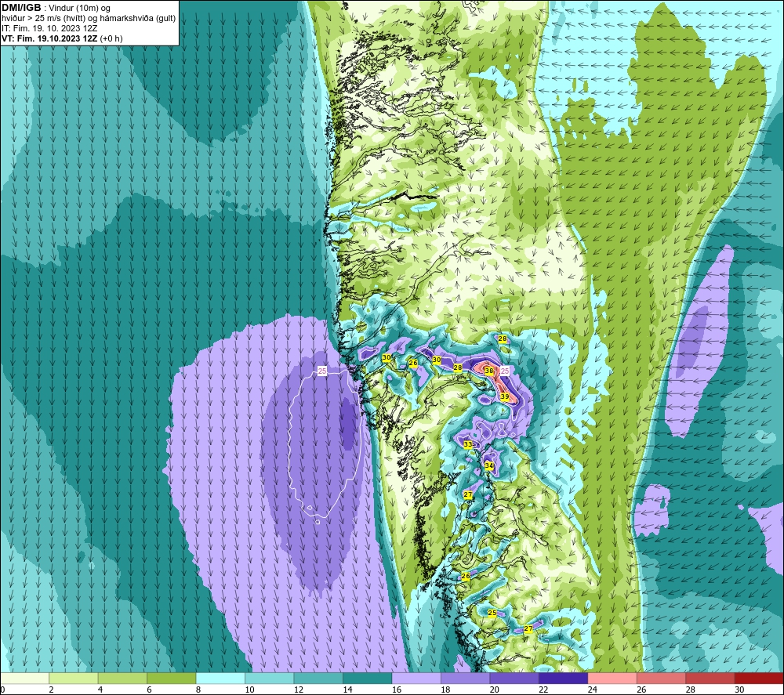This screenshot has width=784, height=695.
Task: Click the yellow max gust marker '34'
Action: [x=489, y=465]
